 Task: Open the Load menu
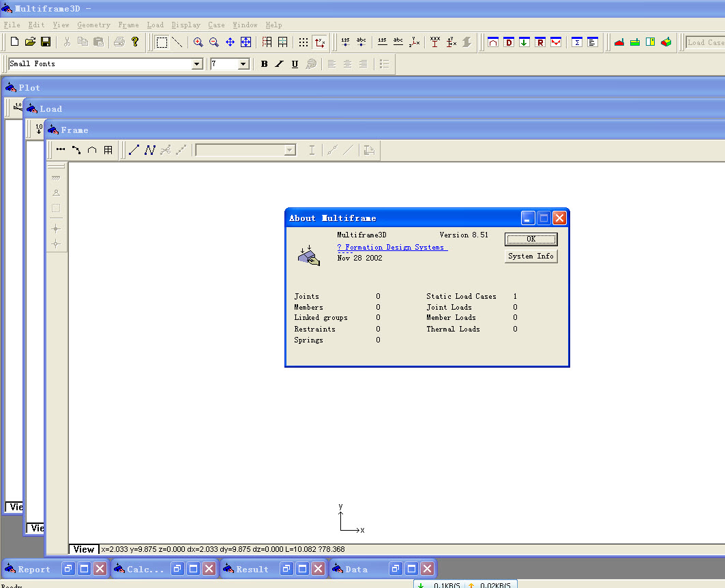tap(156, 25)
